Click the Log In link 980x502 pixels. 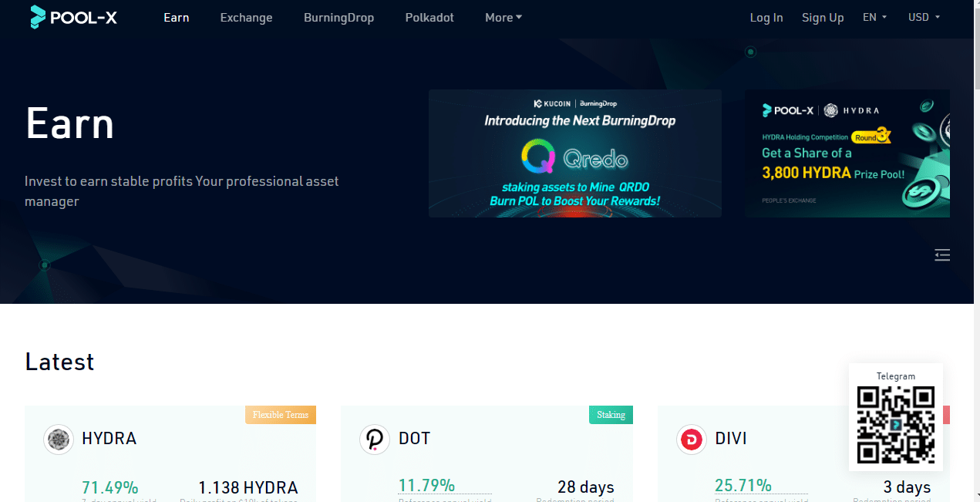tap(766, 17)
